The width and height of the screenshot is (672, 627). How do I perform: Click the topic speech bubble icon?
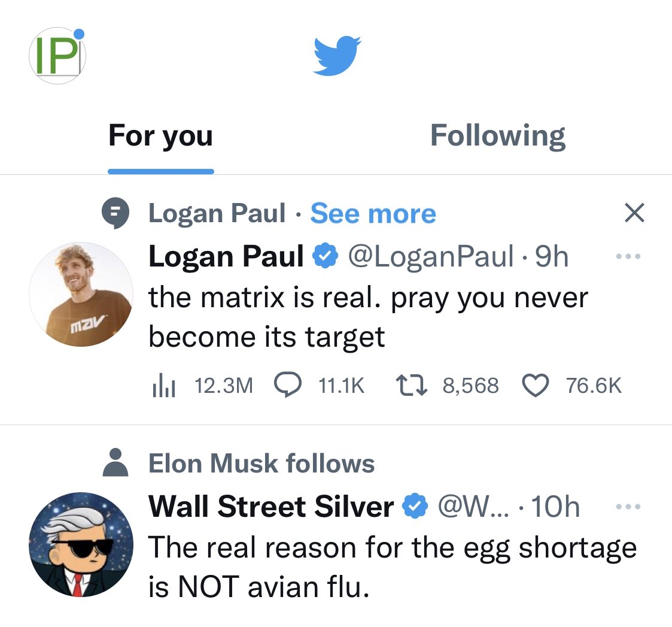pyautogui.click(x=115, y=213)
